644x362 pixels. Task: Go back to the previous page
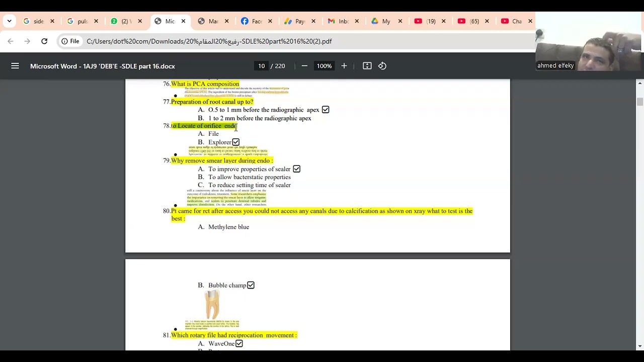(x=11, y=41)
